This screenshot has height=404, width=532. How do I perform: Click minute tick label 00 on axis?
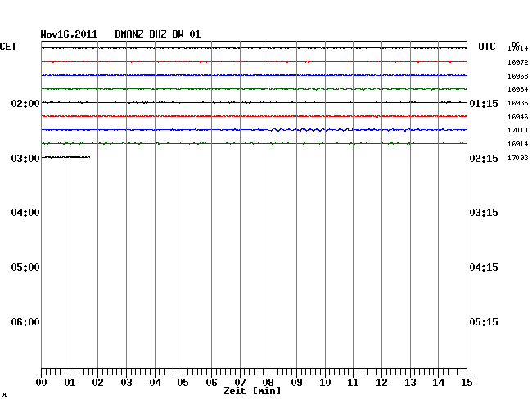click(42, 383)
